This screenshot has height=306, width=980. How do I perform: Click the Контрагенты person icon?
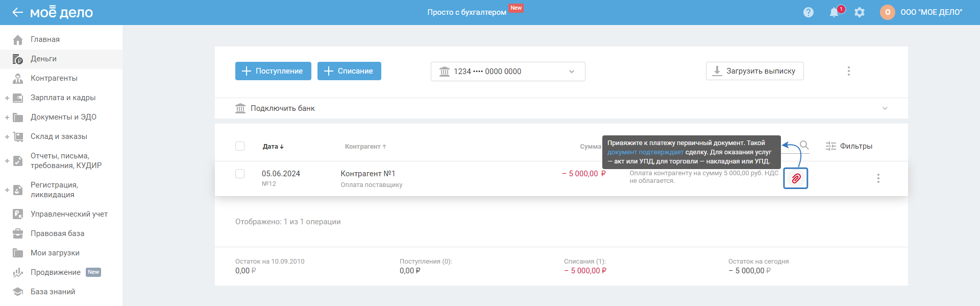click(18, 78)
